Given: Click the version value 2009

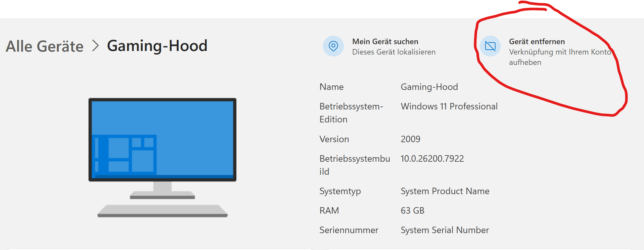Looking at the screenshot, I should [x=411, y=139].
